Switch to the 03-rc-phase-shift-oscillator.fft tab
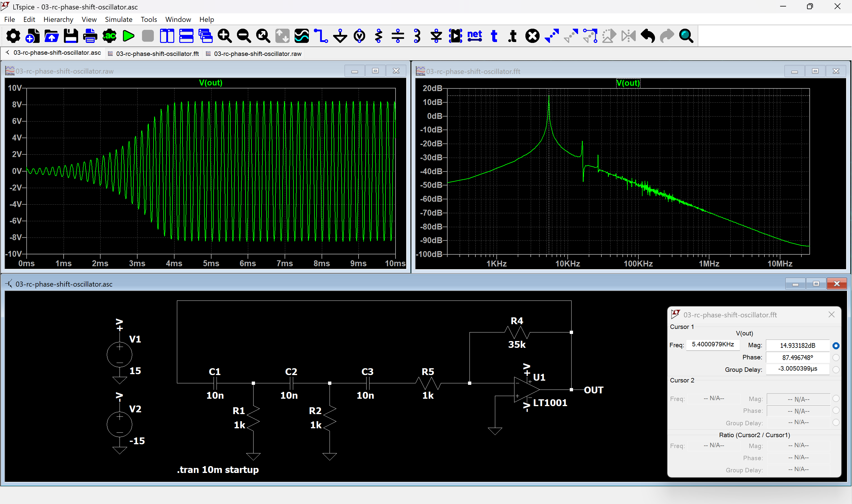 click(157, 54)
